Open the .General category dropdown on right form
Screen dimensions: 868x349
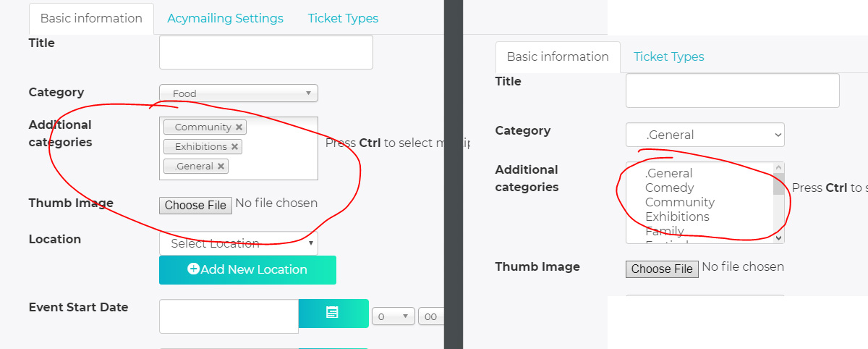point(705,135)
